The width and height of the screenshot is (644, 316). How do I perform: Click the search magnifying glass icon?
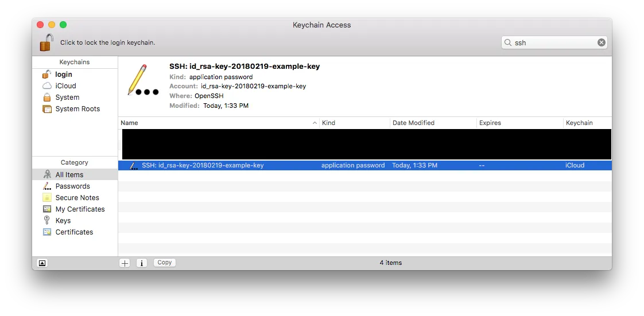[x=508, y=42]
